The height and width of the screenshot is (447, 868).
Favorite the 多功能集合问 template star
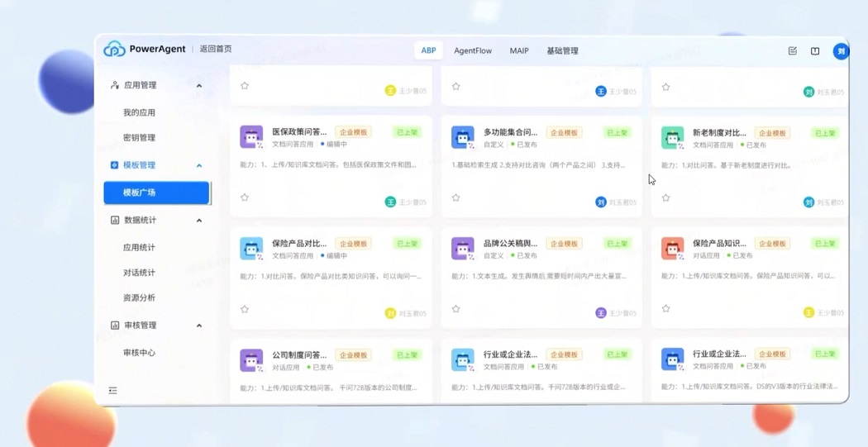[455, 197]
